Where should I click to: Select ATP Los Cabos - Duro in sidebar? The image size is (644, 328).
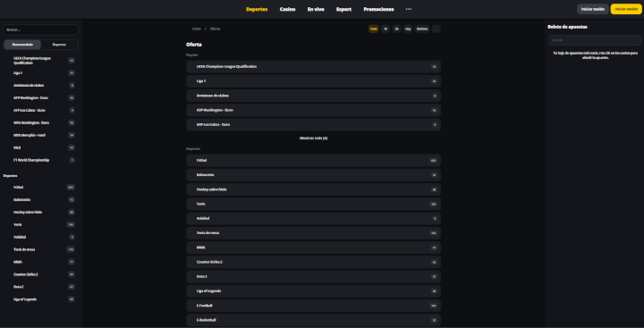40,110
